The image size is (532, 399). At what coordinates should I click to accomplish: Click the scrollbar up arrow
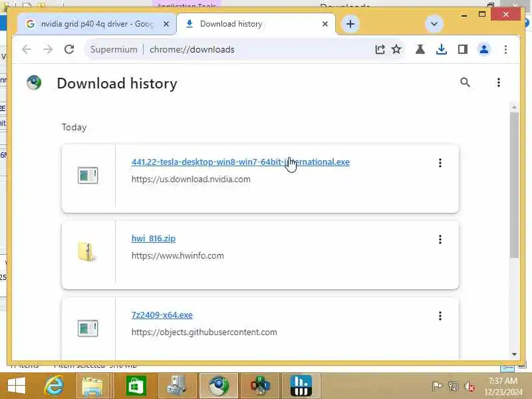(x=514, y=108)
